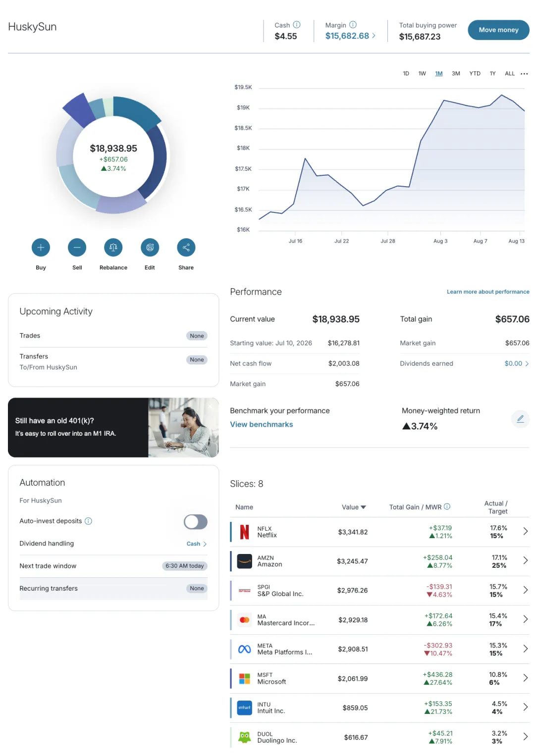This screenshot has height=756, width=535.
Task: Sort slices by the Value column arrow
Action: 363,507
